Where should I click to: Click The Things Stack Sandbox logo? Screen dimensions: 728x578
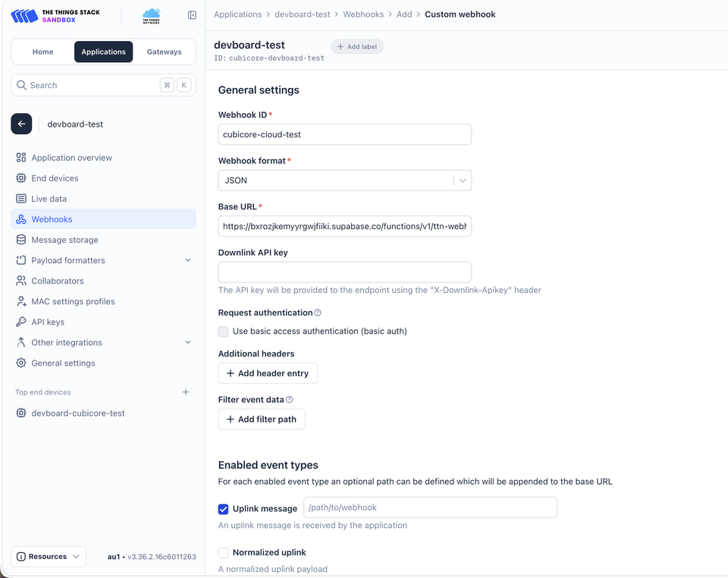tap(55, 16)
